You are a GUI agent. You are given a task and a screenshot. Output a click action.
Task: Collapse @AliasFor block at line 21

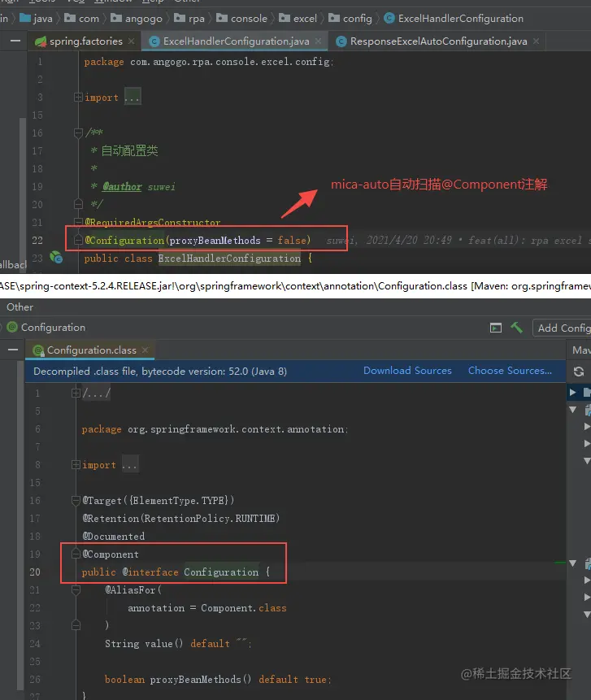coord(76,589)
